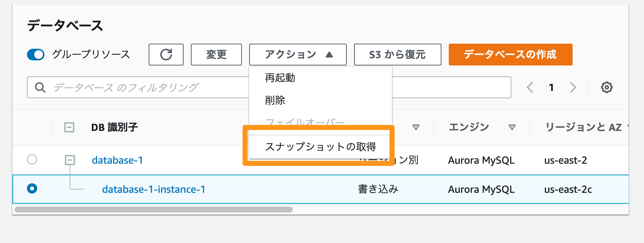The image size is (644, 243).
Task: Go to previous page chevron
Action: pyautogui.click(x=530, y=87)
